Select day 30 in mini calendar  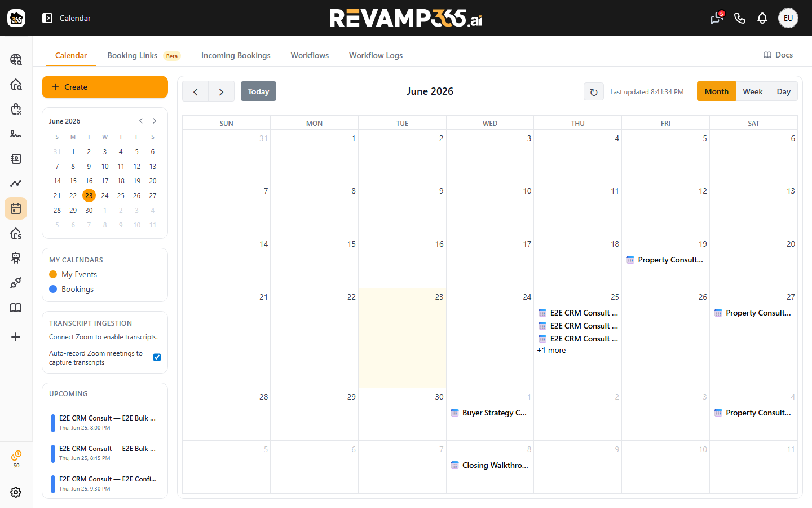tap(89, 210)
